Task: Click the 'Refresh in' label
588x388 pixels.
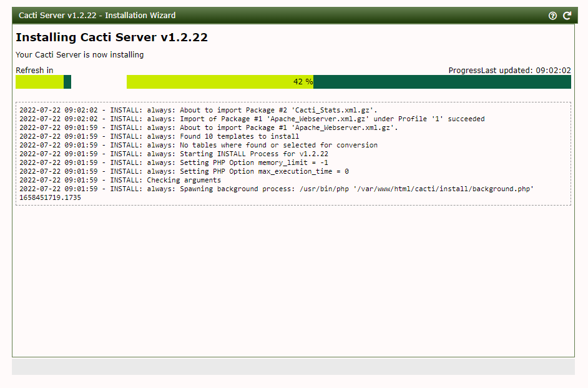Action: [34, 71]
